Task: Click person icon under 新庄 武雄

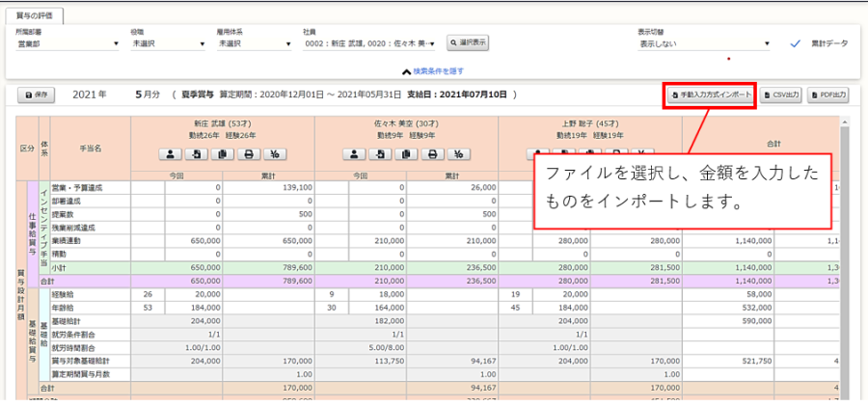Action: pos(169,154)
